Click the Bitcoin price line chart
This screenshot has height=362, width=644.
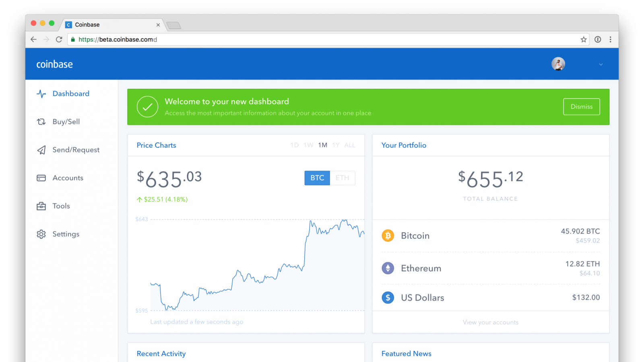(258, 265)
